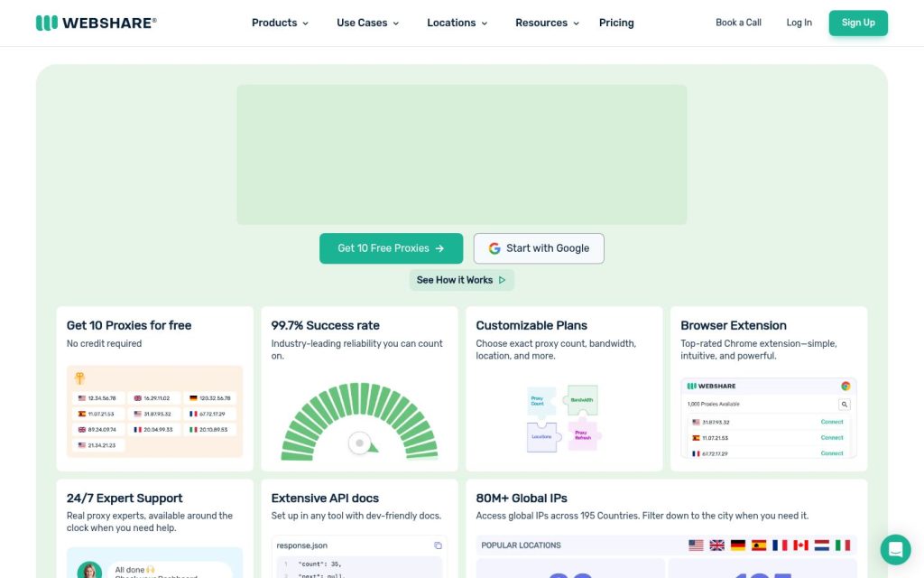Screen dimensions: 924x578
Task: Click the green Sign Up button
Action: pos(858,23)
